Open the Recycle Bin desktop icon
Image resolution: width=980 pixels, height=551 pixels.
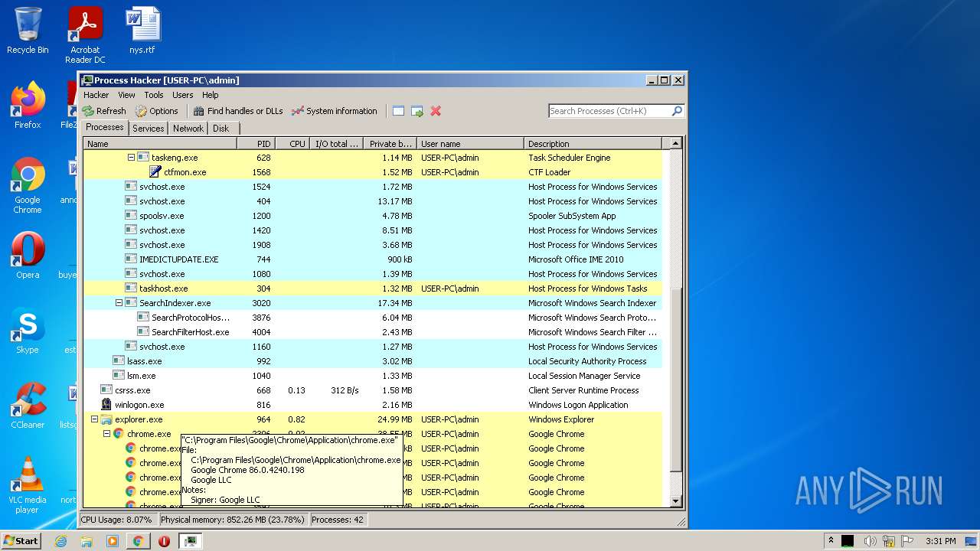point(28,31)
